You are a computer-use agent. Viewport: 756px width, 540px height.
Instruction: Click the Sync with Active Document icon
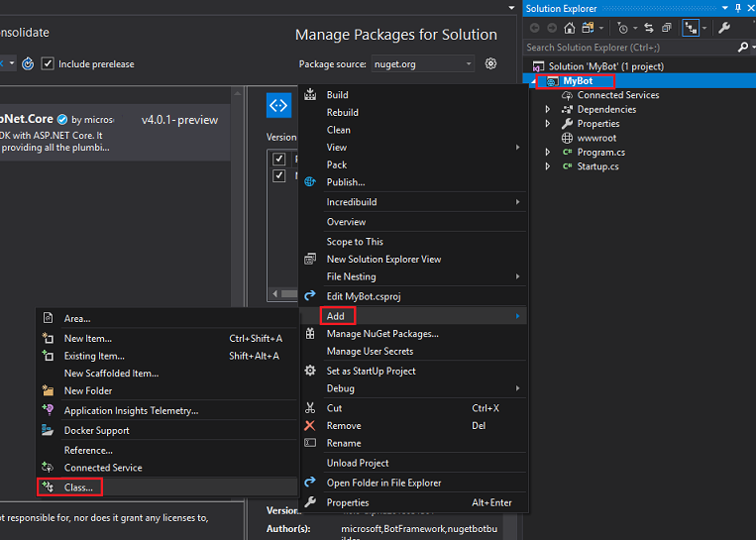647,28
